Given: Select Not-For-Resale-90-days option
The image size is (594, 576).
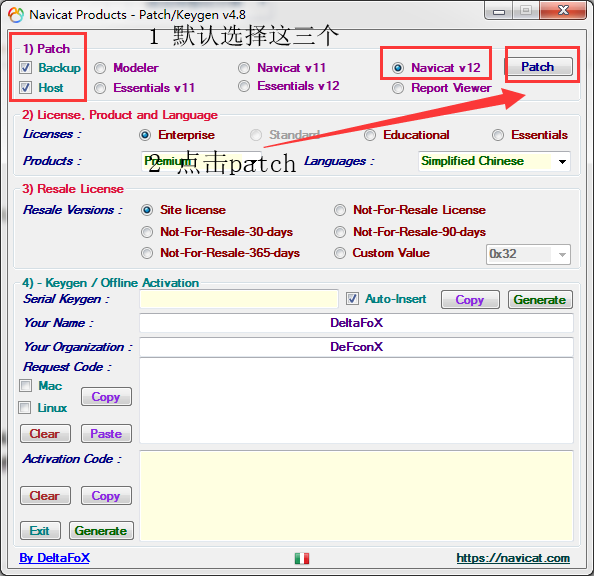Looking at the screenshot, I should coord(340,232).
